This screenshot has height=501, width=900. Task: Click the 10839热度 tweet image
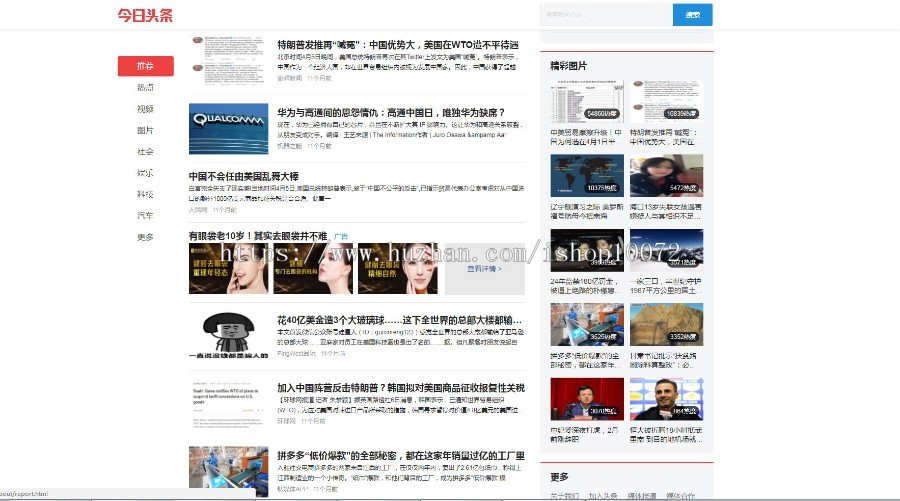tap(666, 101)
